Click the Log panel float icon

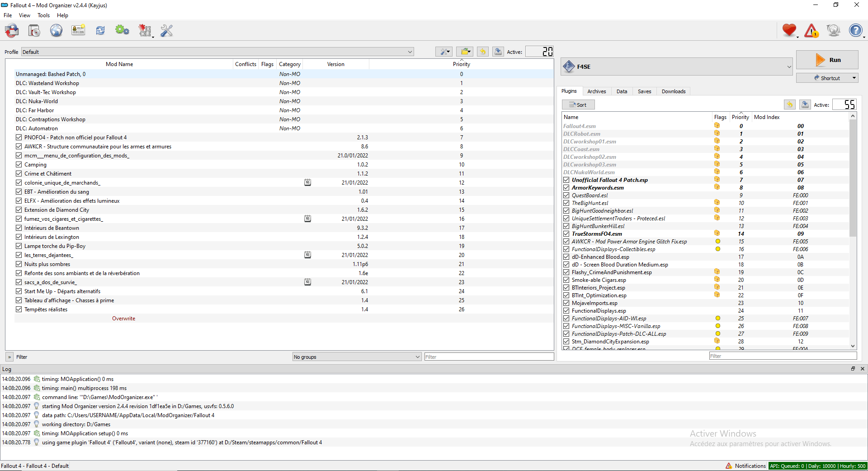click(853, 369)
